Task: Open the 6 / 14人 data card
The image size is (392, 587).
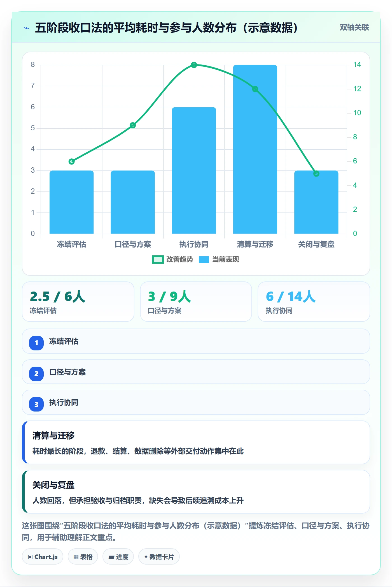Action: click(314, 302)
